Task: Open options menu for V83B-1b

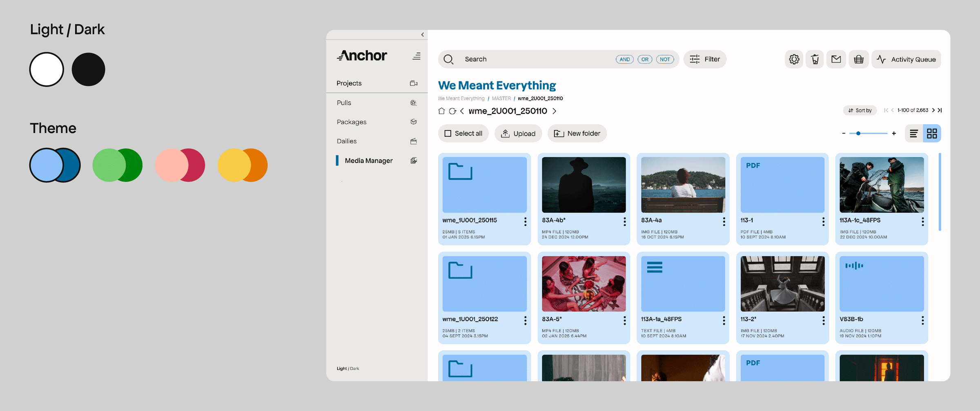Action: pos(922,320)
